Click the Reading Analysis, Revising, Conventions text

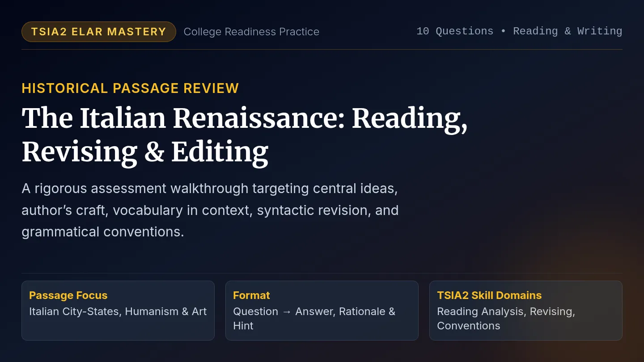(506, 319)
